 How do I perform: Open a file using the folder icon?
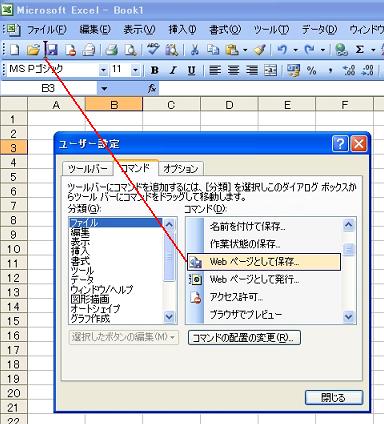[33, 50]
